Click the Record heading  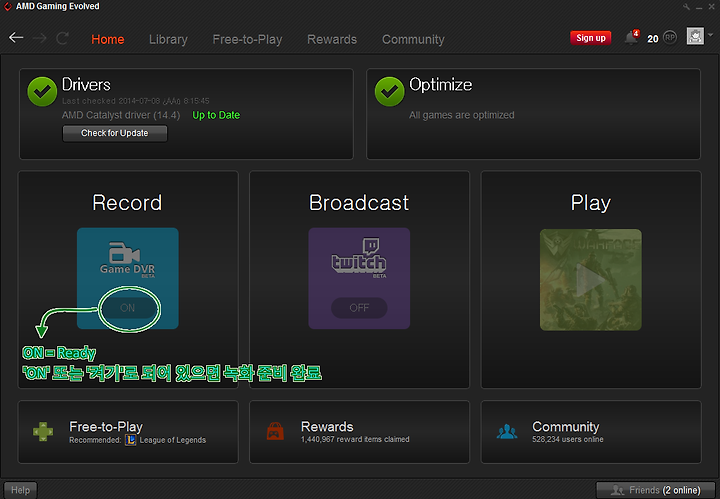pos(127,202)
